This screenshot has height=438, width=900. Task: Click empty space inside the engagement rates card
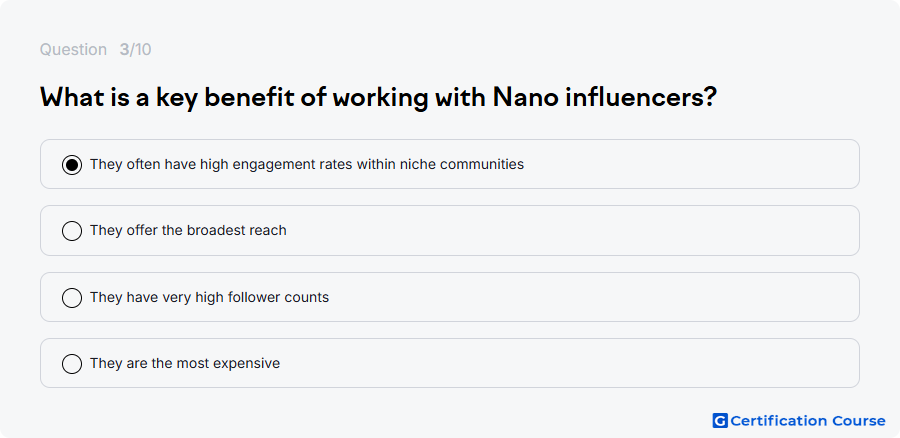pos(689,164)
